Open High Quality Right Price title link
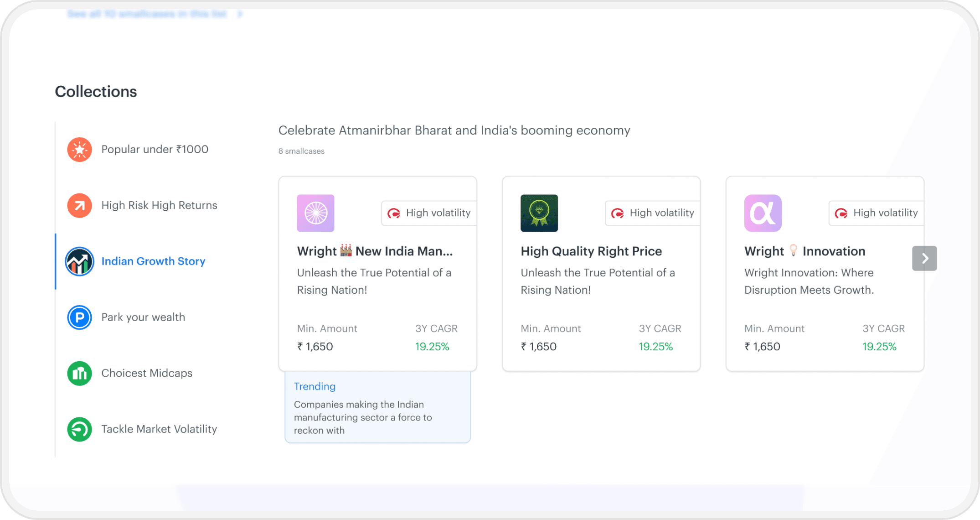The width and height of the screenshot is (980, 520). (591, 251)
